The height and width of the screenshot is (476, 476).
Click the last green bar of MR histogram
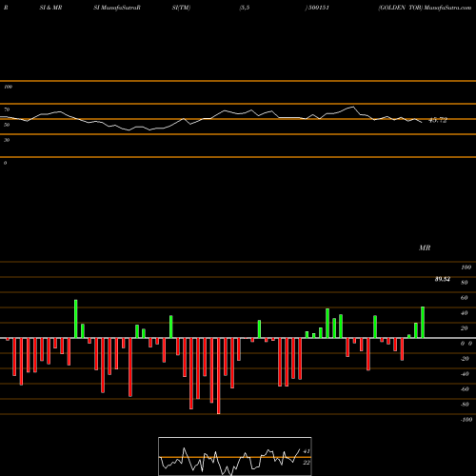tap(423, 323)
